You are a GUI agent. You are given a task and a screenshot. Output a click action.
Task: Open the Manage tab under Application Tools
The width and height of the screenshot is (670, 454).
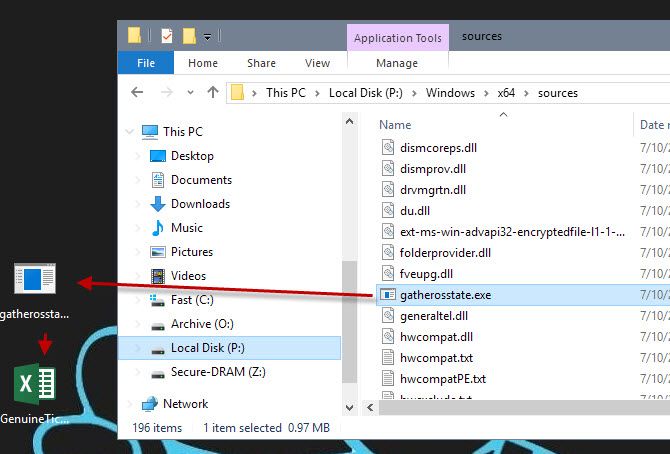coord(397,63)
